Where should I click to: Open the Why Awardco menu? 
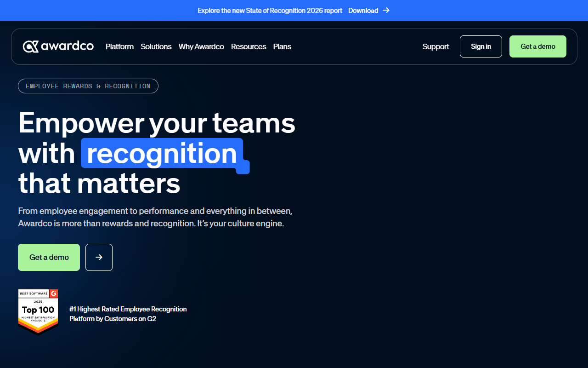click(201, 46)
